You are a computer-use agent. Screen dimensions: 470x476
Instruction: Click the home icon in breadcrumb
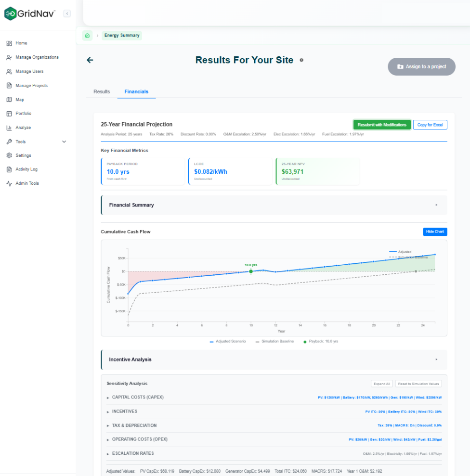[x=87, y=36]
